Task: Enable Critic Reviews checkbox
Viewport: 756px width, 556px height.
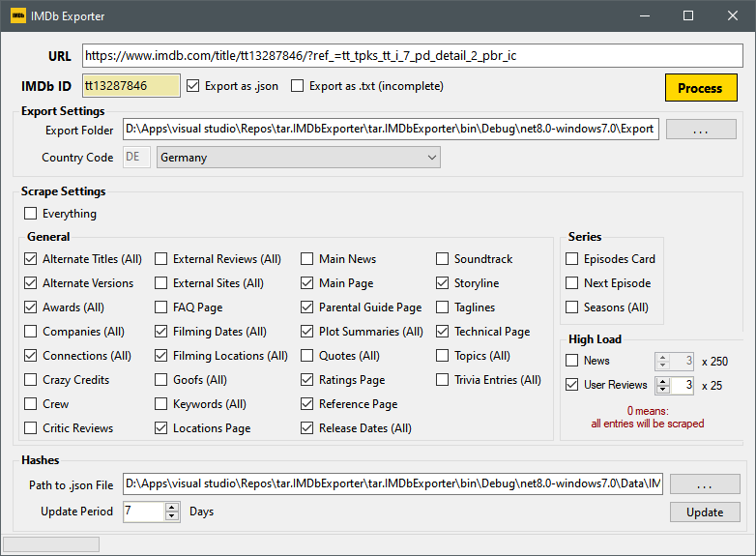Action: tap(30, 427)
